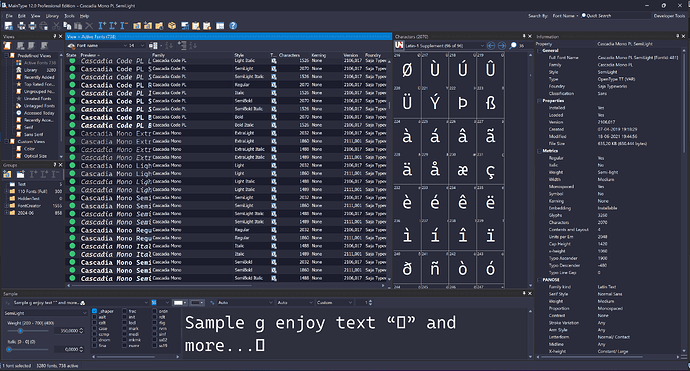Viewport: 690px width, 371px height.
Task: Uncheck the _shaper feature checkbox
Action: point(95,311)
